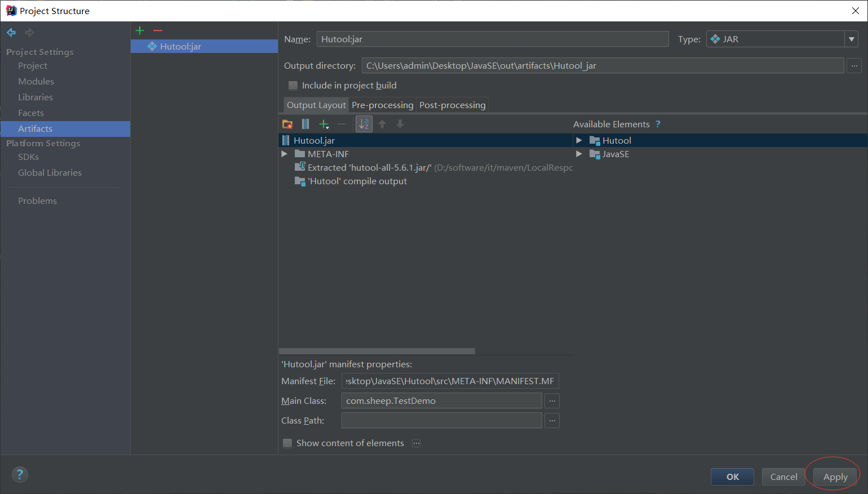Click the forward navigation arrow
The width and height of the screenshot is (868, 494).
pyautogui.click(x=29, y=33)
